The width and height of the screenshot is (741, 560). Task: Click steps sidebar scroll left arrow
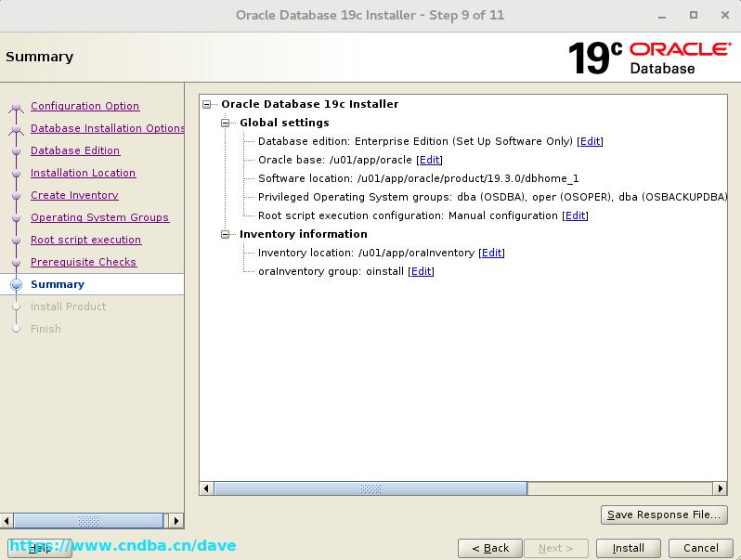point(6,521)
